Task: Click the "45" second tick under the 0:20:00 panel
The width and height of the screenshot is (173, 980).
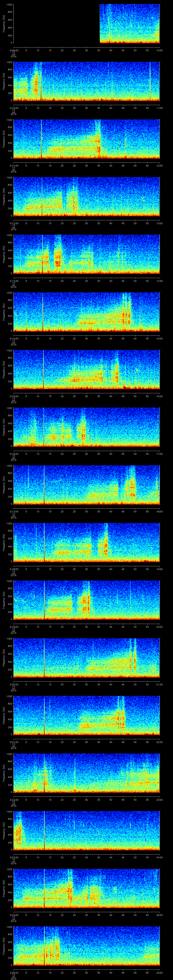Action: coord(123,684)
